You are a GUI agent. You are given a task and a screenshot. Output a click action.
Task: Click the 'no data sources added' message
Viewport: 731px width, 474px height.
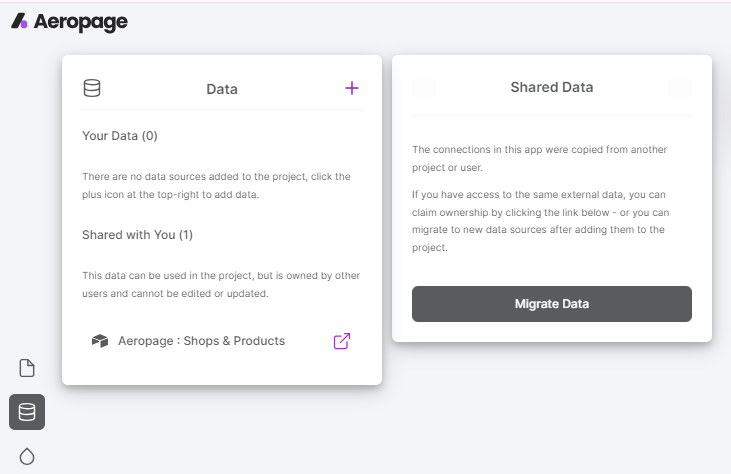[216, 185]
